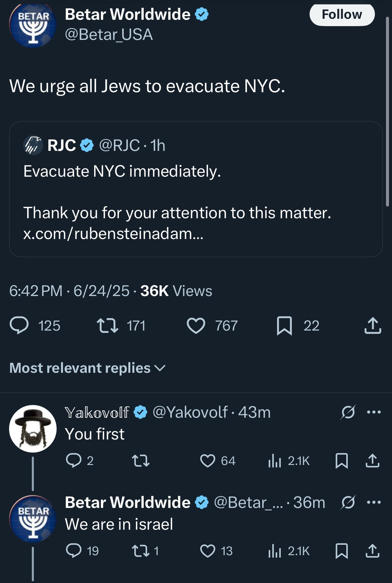392x583 pixels.
Task: Follow the Betar Worldwide account
Action: pos(342,15)
